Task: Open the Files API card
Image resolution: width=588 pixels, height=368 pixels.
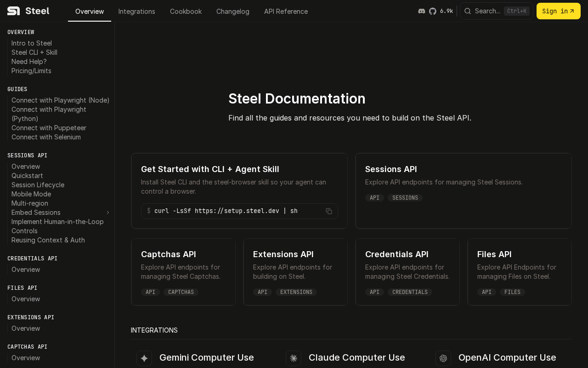Action: click(519, 271)
